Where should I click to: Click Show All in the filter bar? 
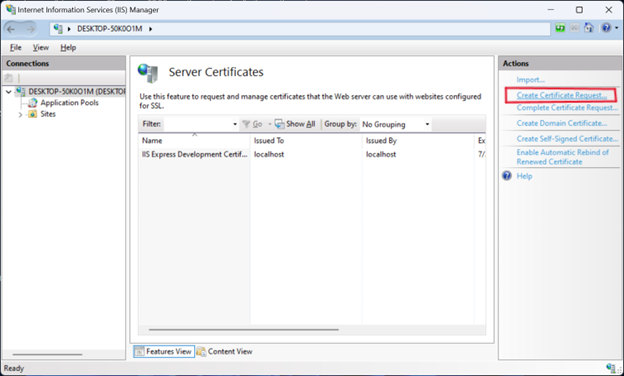click(295, 124)
